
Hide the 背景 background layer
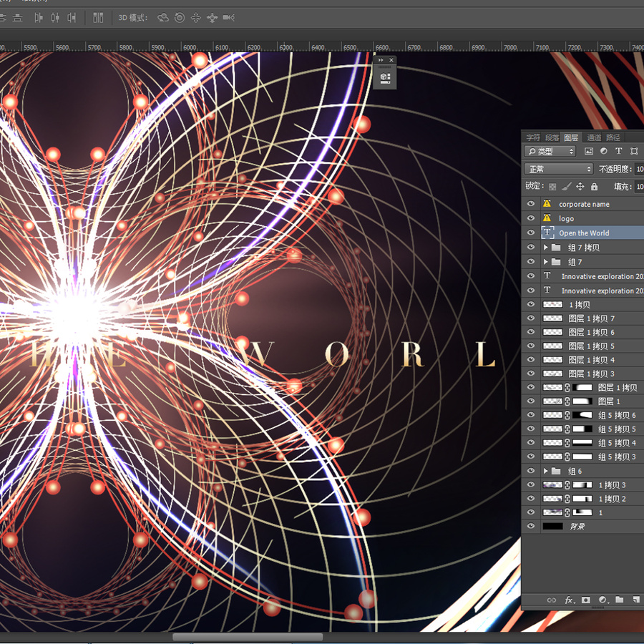coord(531,526)
